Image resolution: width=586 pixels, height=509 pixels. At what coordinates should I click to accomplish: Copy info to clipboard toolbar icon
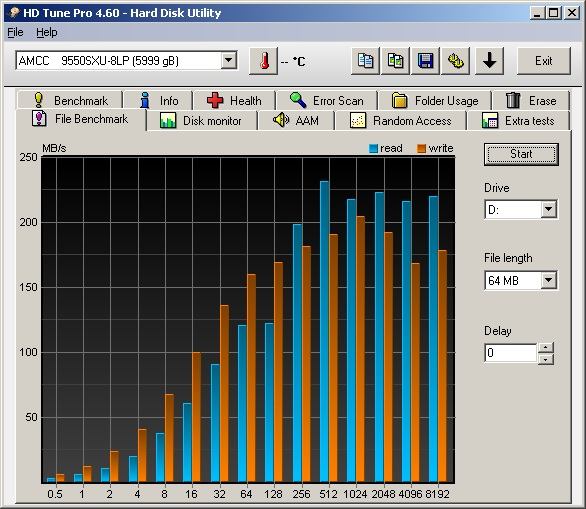[x=365, y=61]
